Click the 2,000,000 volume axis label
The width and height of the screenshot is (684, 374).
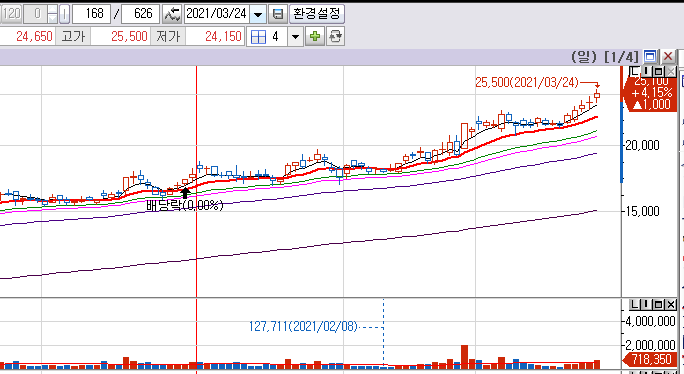click(x=650, y=346)
